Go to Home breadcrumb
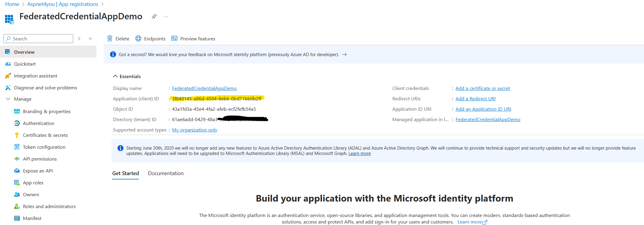Image resolution: width=644 pixels, height=225 pixels. click(x=12, y=4)
